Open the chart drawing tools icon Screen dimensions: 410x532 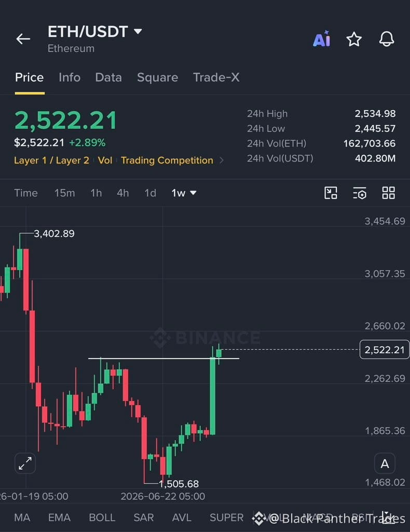pyautogui.click(x=331, y=193)
